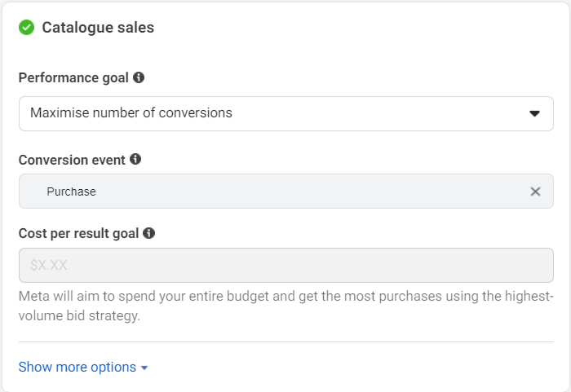Click the Catalogue sales section heading
This screenshot has width=571, height=392.
click(x=98, y=27)
